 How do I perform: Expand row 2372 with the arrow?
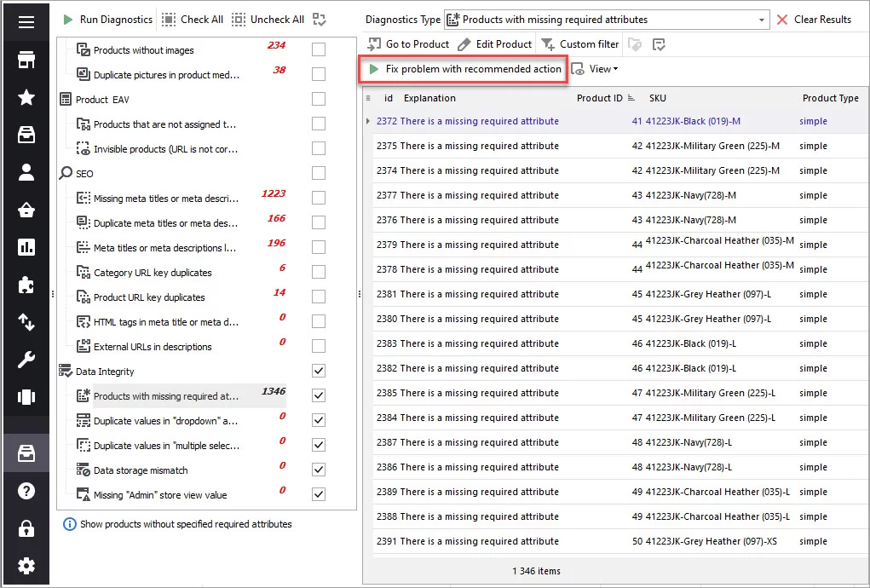click(x=368, y=121)
